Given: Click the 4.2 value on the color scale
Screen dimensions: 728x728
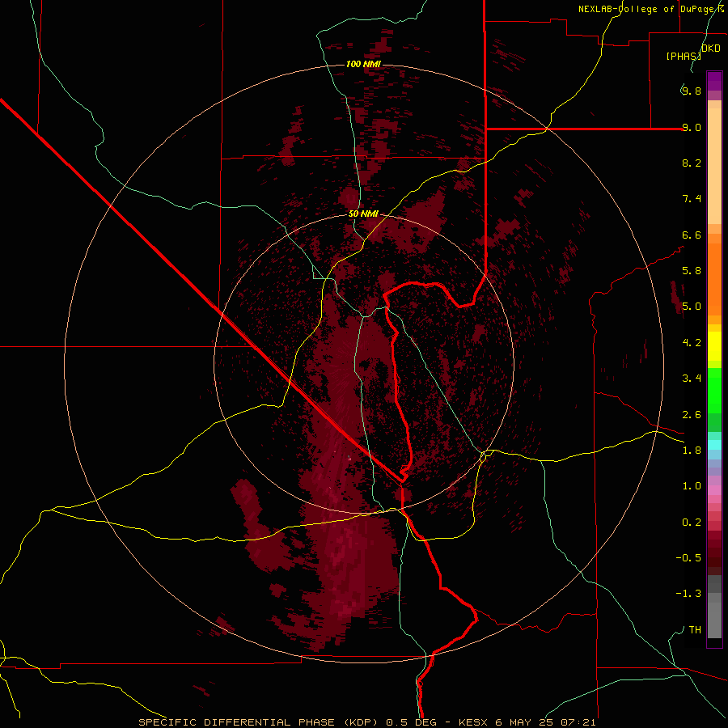Looking at the screenshot, I should coord(692,343).
